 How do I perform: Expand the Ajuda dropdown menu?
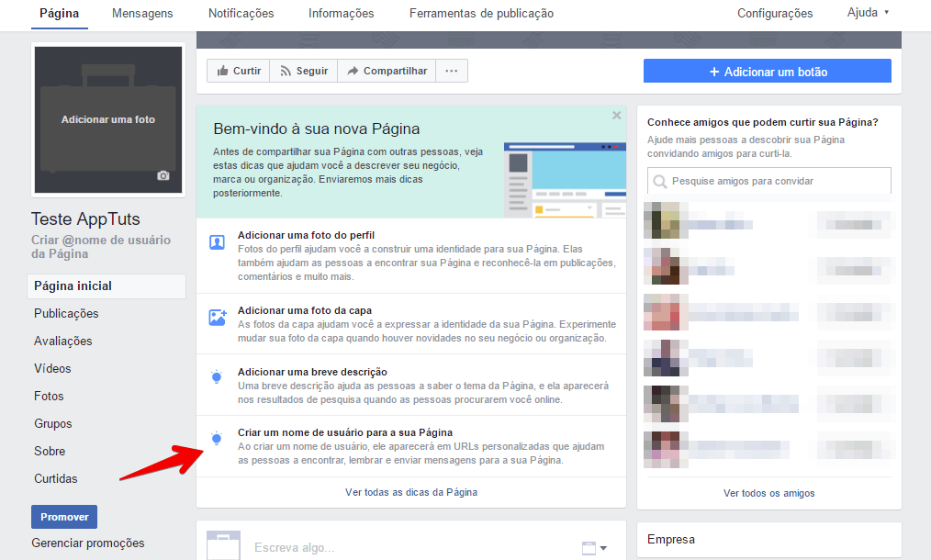(868, 13)
